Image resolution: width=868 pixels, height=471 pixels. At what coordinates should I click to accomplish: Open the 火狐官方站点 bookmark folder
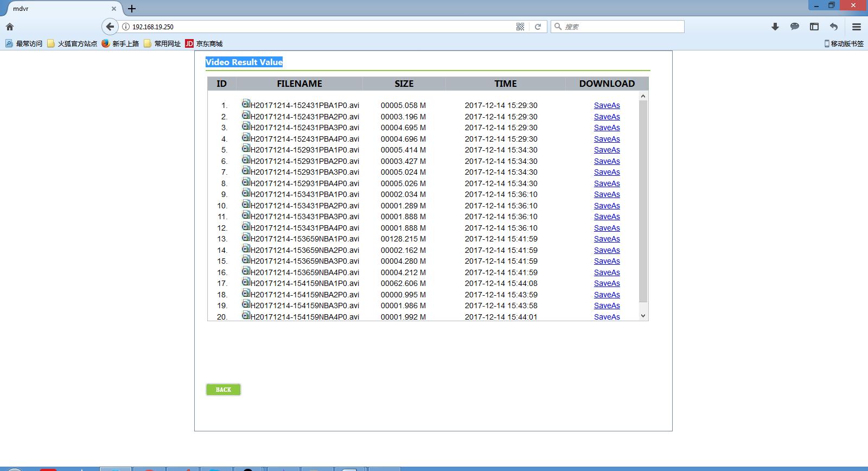tap(72, 43)
